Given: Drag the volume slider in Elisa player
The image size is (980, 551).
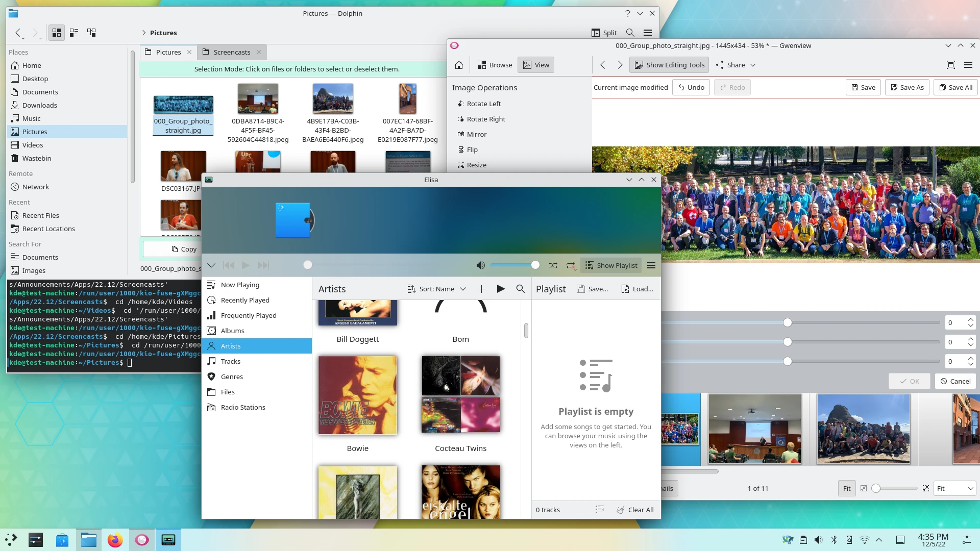Looking at the screenshot, I should (x=535, y=264).
